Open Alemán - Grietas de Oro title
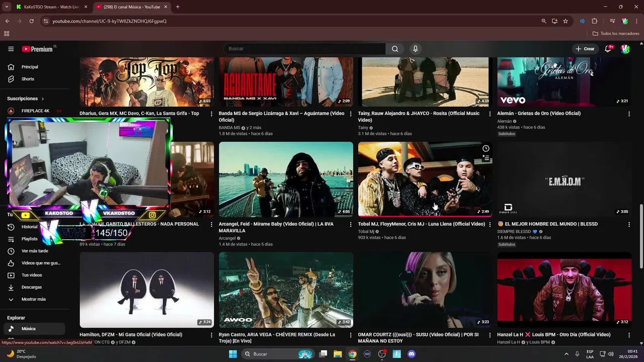644x362 pixels. click(539, 113)
